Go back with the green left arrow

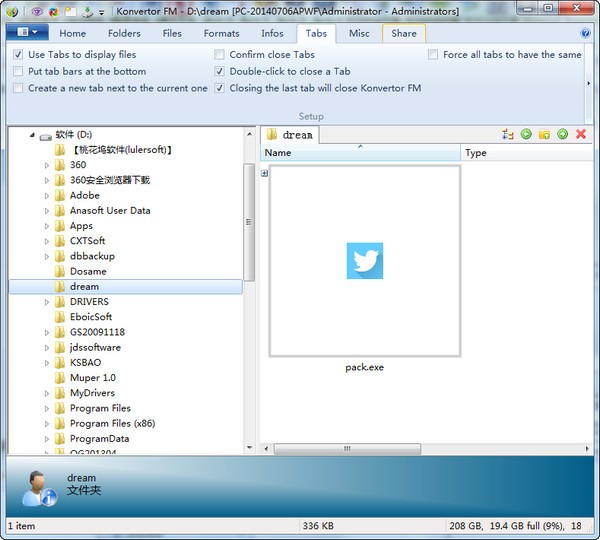[x=526, y=134]
